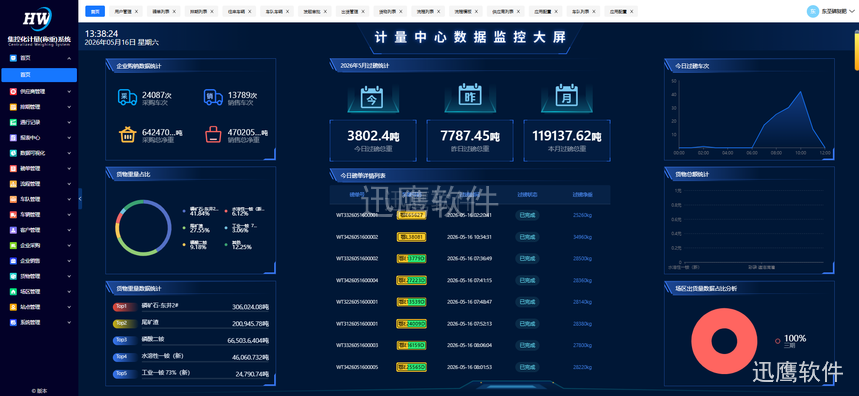The height and width of the screenshot is (396, 859).
Task: Open the 车队管理 sidebar icon
Action: point(13,199)
